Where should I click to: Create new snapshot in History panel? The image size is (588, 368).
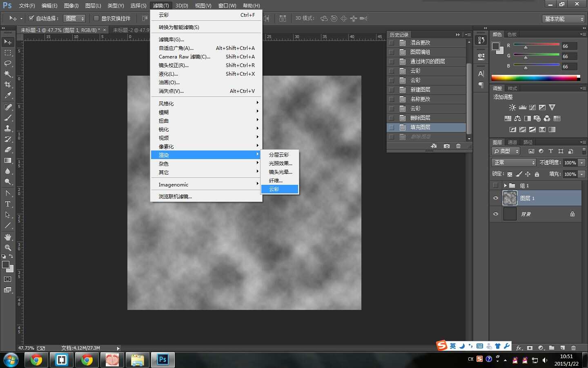pos(447,146)
